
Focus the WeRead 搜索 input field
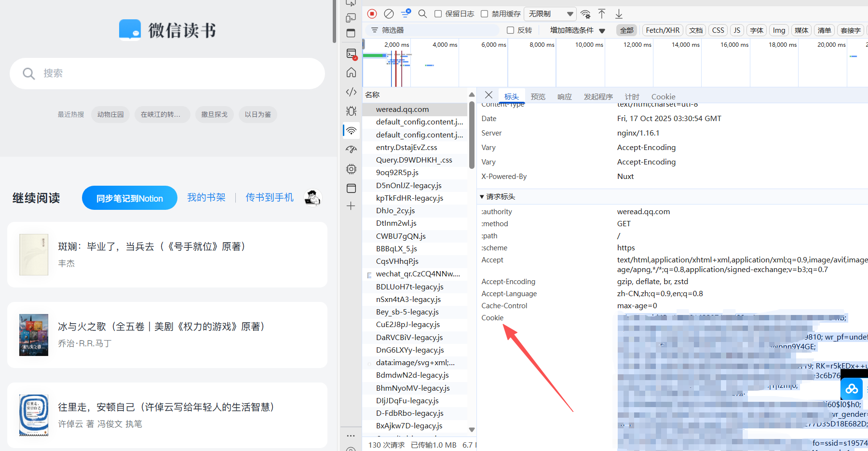pyautogui.click(x=167, y=73)
